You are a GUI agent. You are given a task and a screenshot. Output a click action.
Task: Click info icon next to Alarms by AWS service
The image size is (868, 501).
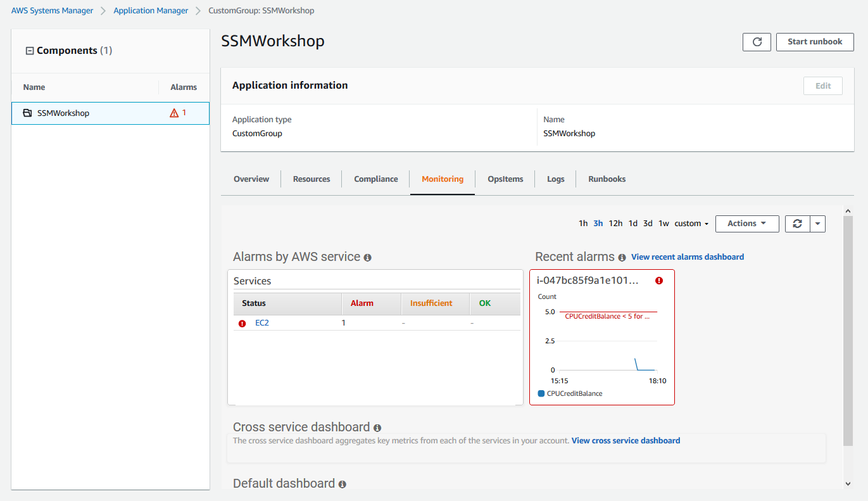(x=368, y=258)
